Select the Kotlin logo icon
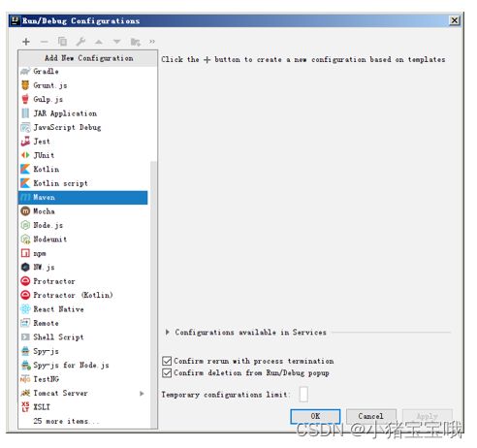 tap(25, 169)
